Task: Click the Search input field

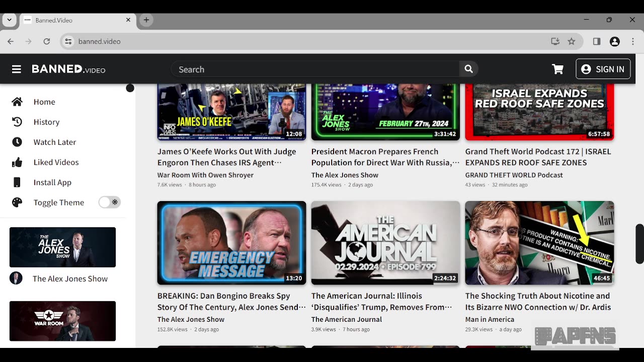Action: click(x=315, y=69)
